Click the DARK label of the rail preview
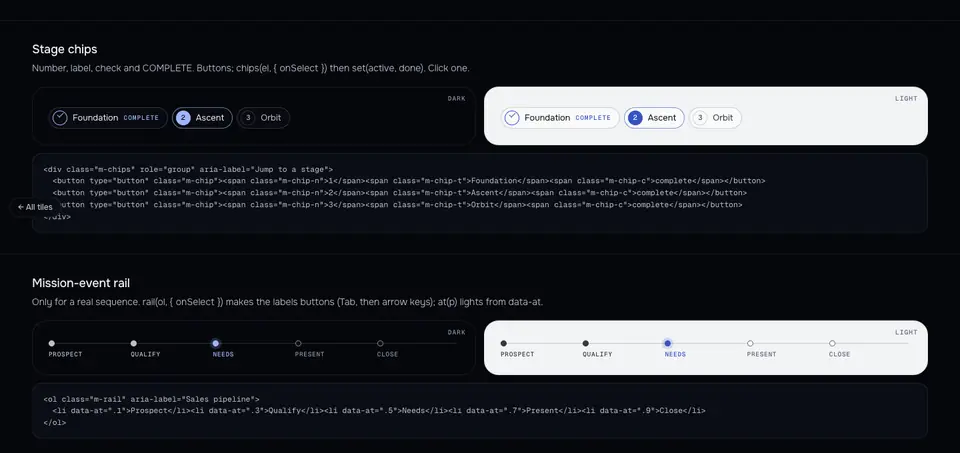 [x=456, y=332]
